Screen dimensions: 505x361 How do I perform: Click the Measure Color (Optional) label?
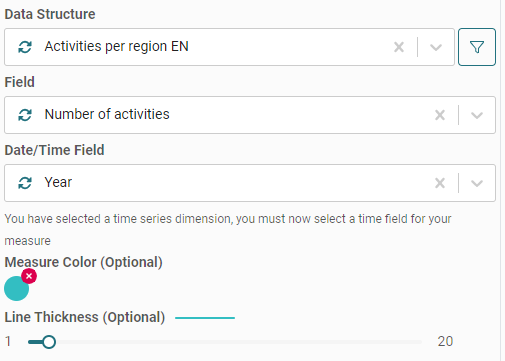point(83,262)
